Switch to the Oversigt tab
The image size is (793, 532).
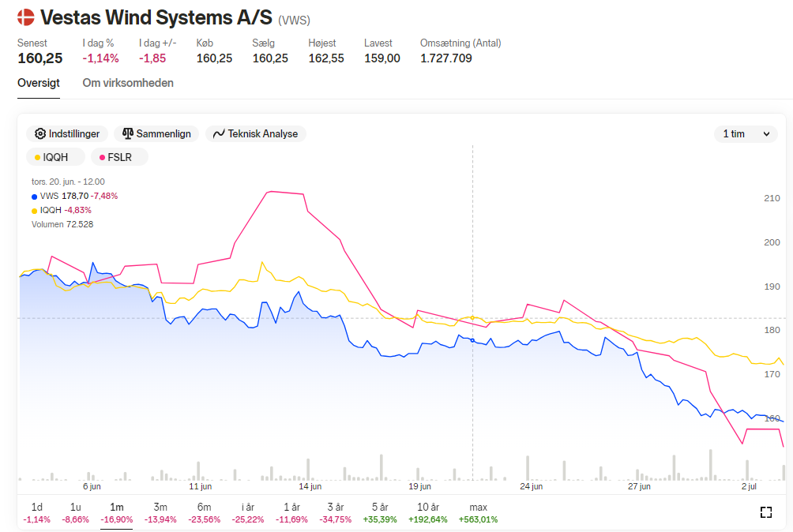[x=39, y=83]
